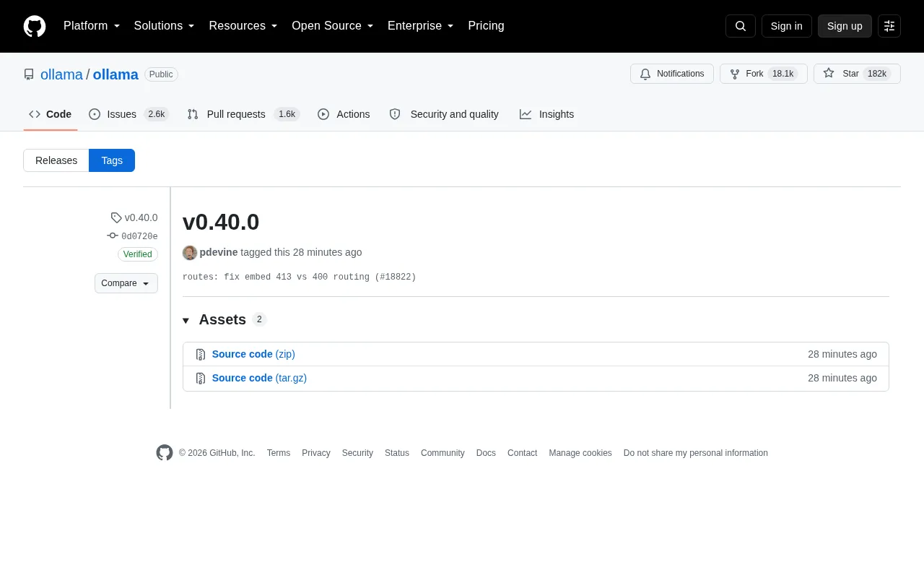This screenshot has height=578, width=924.
Task: Open the appearance settings icon beside Sign up
Action: tap(889, 26)
